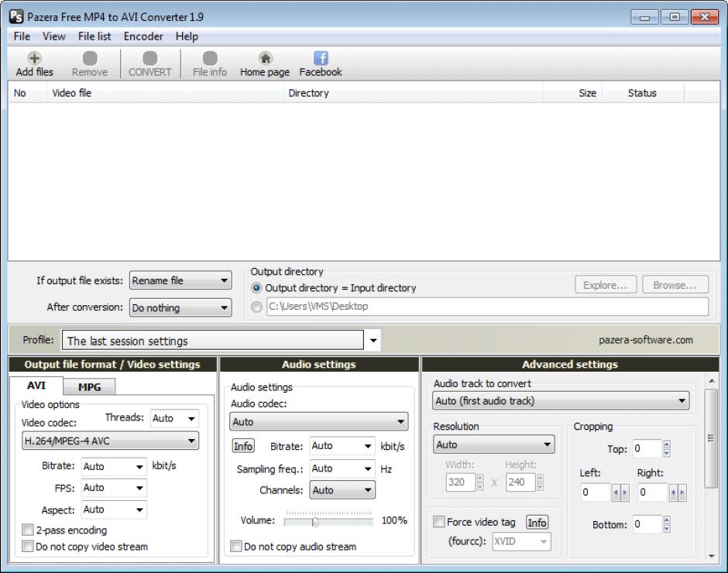Switch to the AVI tab
Viewport: 728px width, 573px height.
(x=36, y=386)
